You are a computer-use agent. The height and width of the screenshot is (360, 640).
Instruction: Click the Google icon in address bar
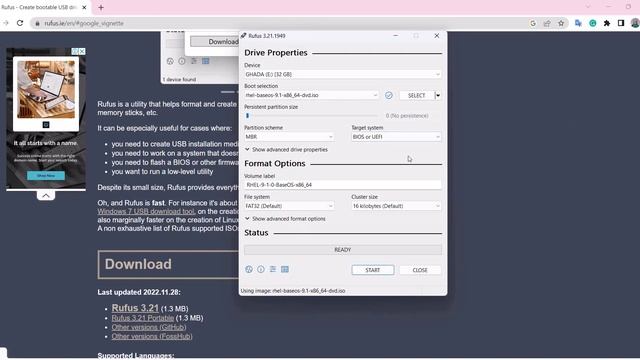point(533,23)
